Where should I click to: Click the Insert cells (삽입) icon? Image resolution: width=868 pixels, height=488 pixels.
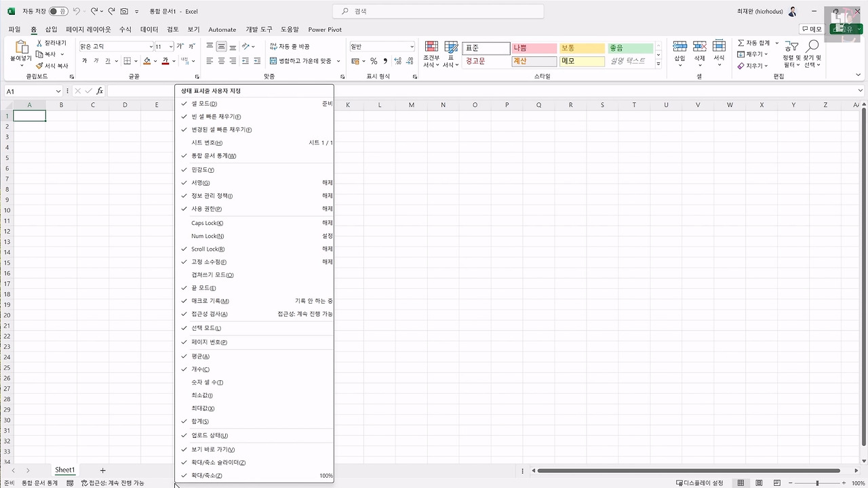pos(679,47)
